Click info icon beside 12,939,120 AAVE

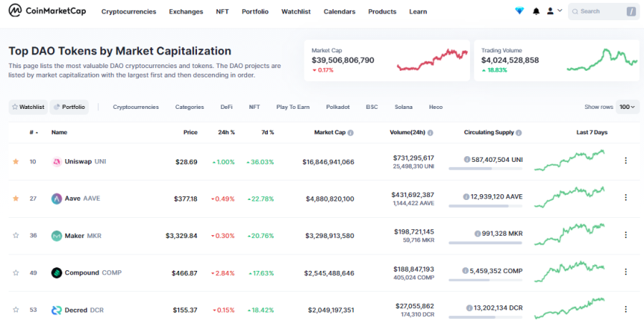466,197
